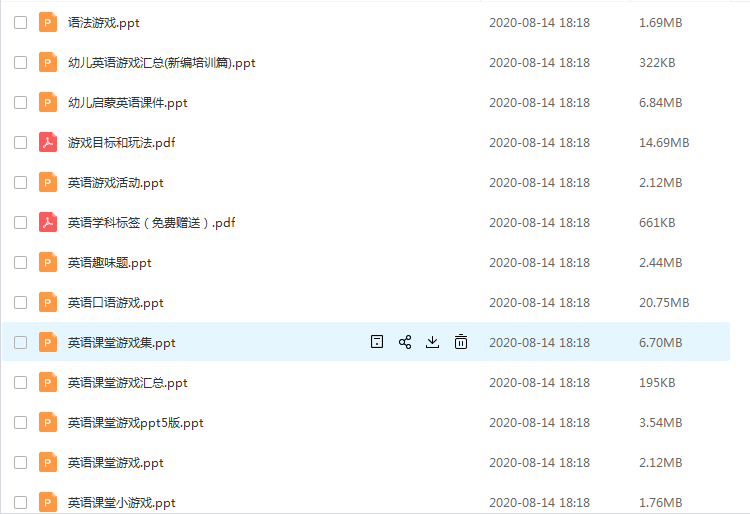Open file 幼儿英语游戏汇总(新编培训篇).ppt
This screenshot has height=514, width=750.
(x=162, y=63)
